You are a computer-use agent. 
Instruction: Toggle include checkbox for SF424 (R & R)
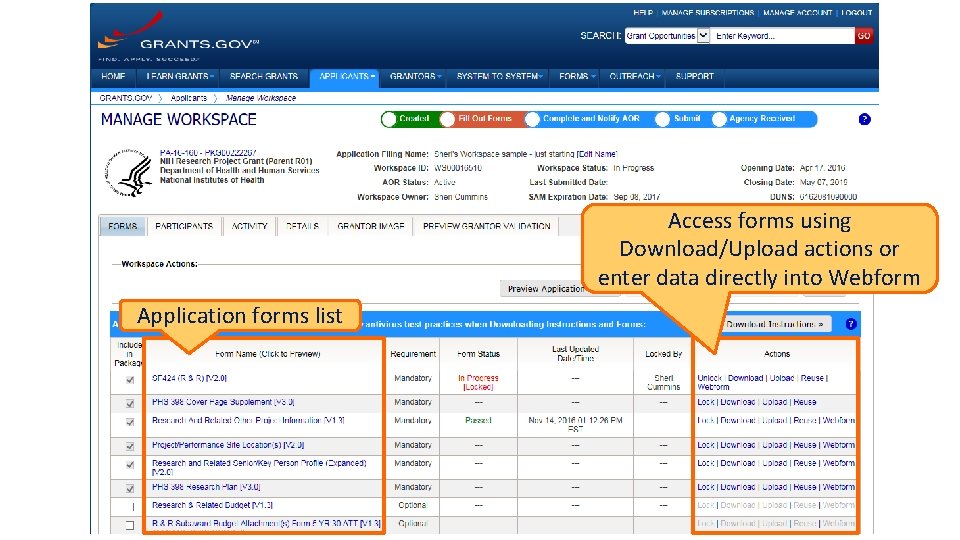(x=130, y=380)
